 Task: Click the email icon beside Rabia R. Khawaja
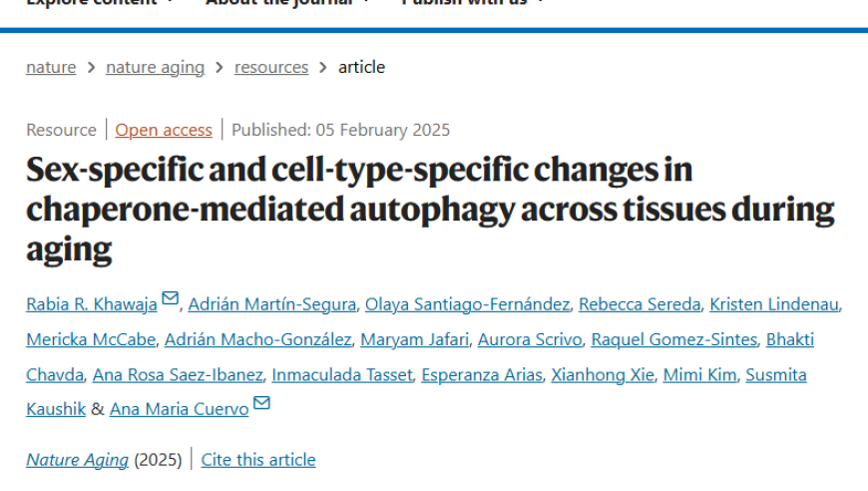click(x=170, y=298)
